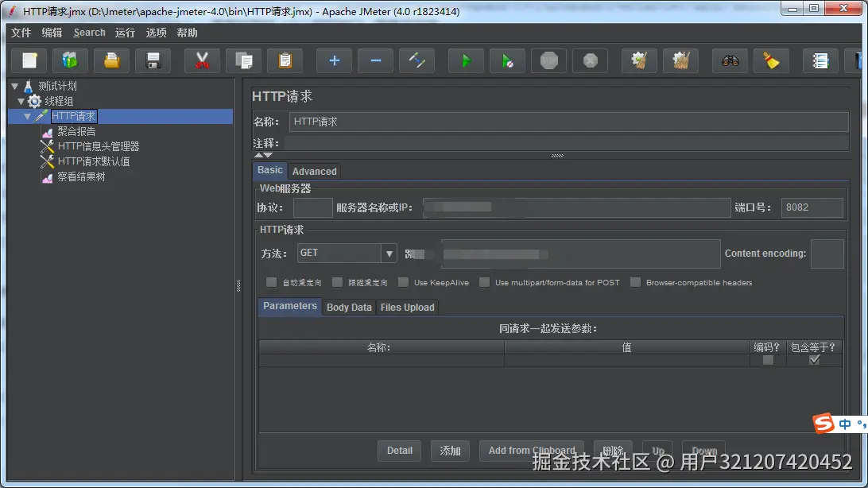
Task: Click into the 名称 HTTP请求 field
Action: pyautogui.click(x=568, y=122)
